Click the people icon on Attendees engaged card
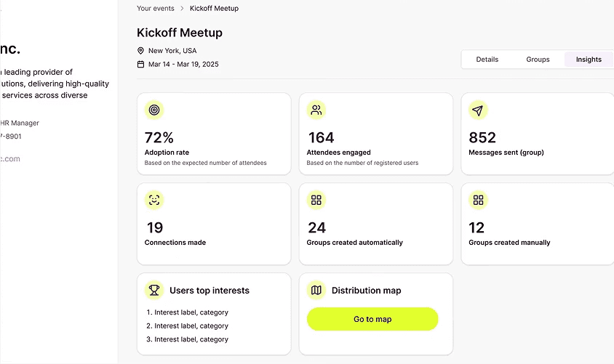 316,110
